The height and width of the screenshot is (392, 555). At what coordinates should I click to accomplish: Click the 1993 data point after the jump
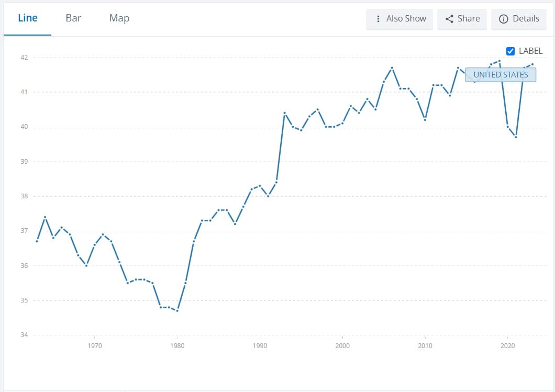pos(284,113)
